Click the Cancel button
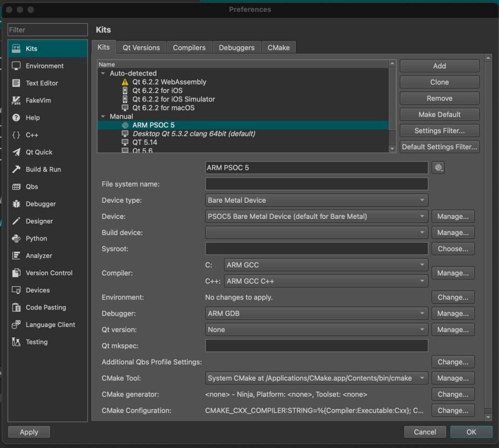Screen dimensions: 499x448 tap(425, 432)
